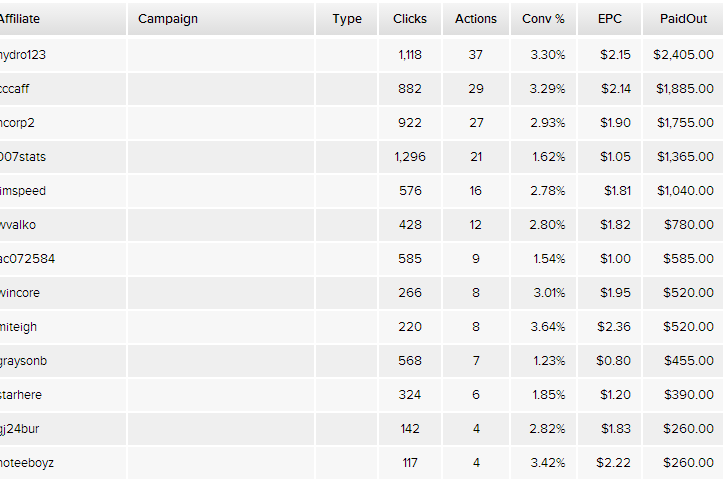The height and width of the screenshot is (480, 723).
Task: Sort by the Campaign column header
Action: click(x=168, y=19)
